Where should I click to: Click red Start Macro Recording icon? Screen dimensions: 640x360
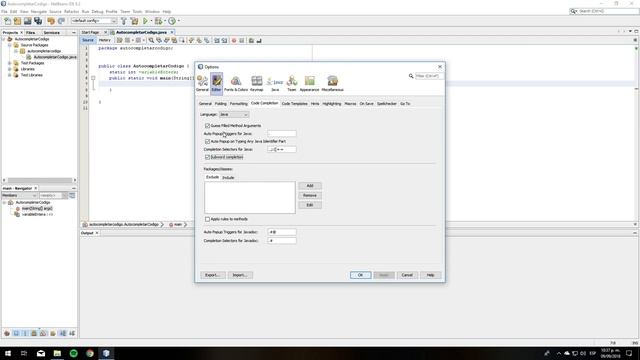tap(234, 40)
